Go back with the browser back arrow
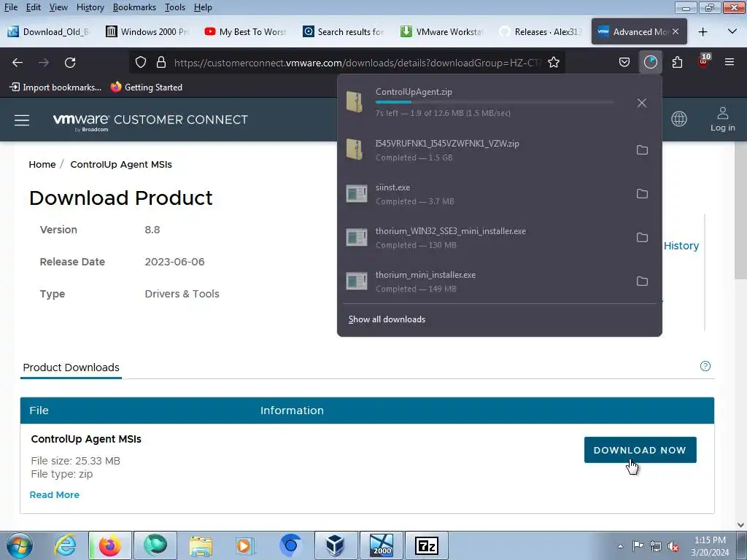Viewport: 747px width, 560px height. coord(18,63)
